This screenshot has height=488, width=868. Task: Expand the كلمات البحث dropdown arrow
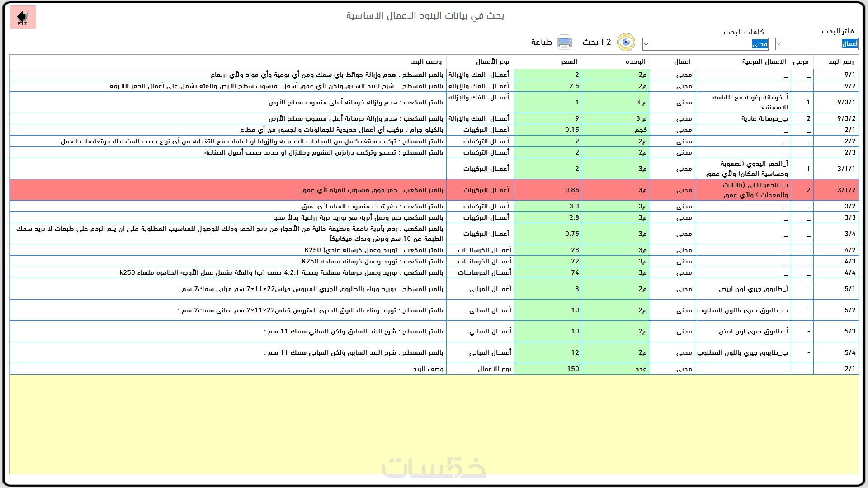(646, 44)
